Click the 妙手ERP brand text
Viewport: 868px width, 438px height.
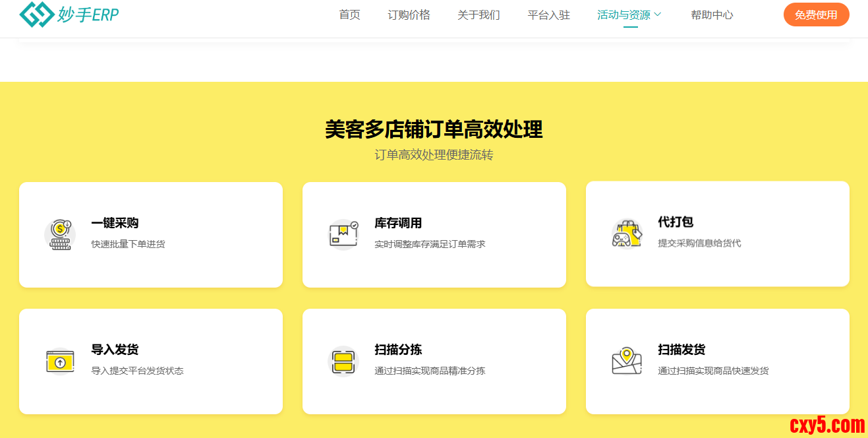pyautogui.click(x=88, y=15)
